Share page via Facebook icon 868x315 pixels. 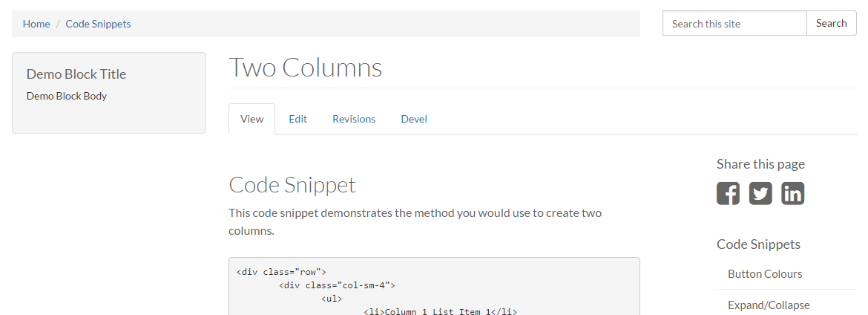tap(728, 194)
